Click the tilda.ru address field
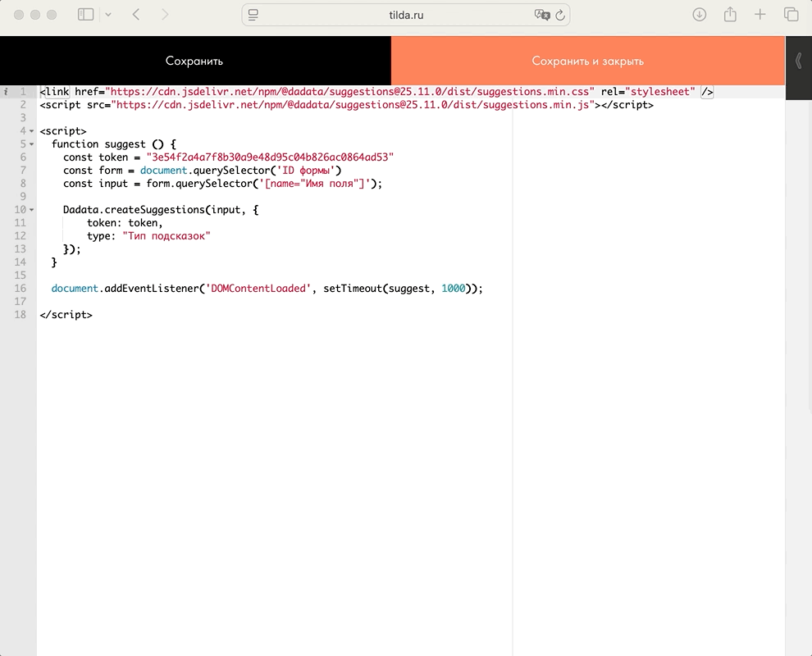812x656 pixels. click(406, 15)
